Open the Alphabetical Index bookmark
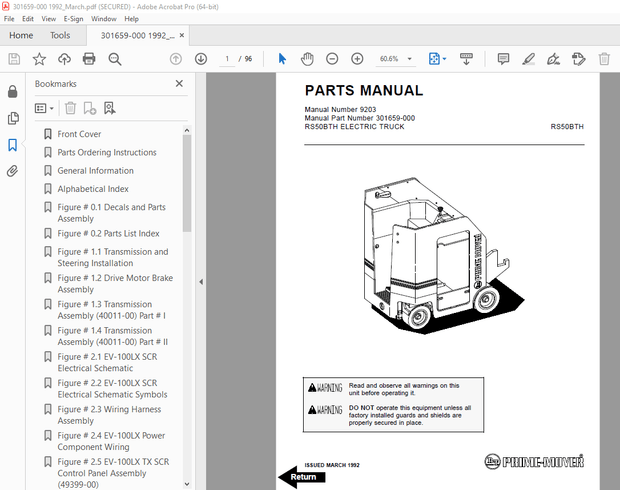 (x=93, y=189)
